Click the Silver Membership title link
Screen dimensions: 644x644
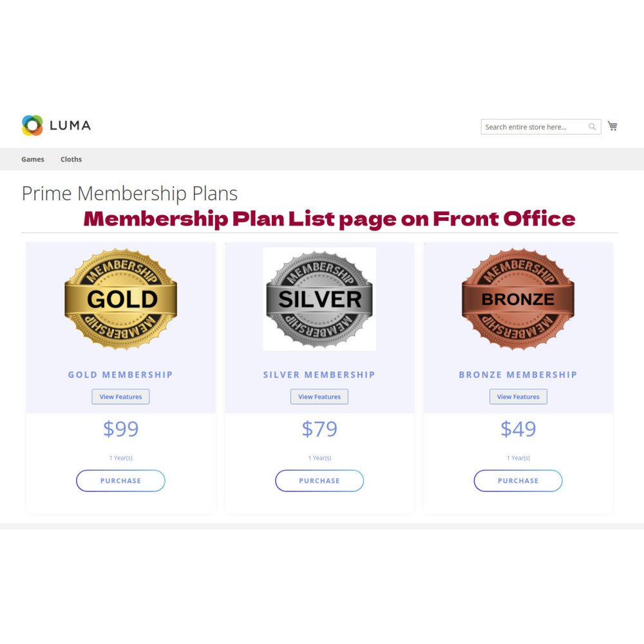(x=319, y=375)
